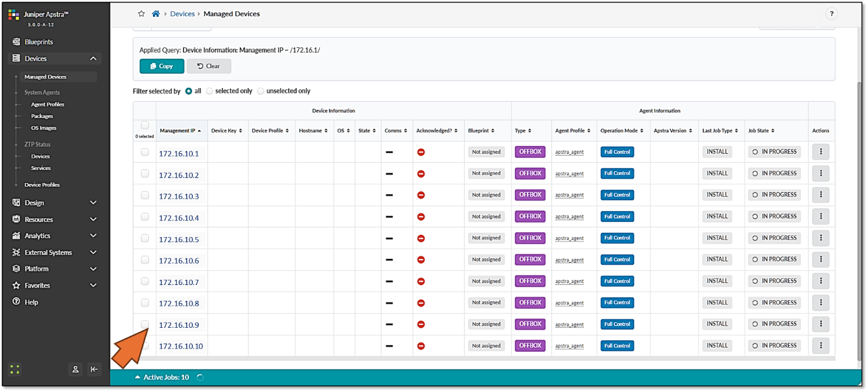This screenshot has height=392, width=868.
Task: Click the table's horizontal scrollbar
Action: click(x=484, y=358)
